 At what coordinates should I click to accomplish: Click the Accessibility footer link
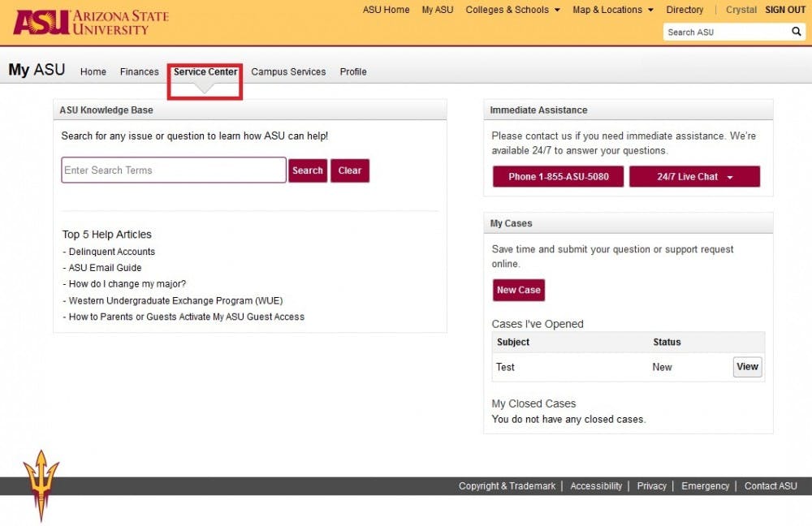pyautogui.click(x=596, y=485)
